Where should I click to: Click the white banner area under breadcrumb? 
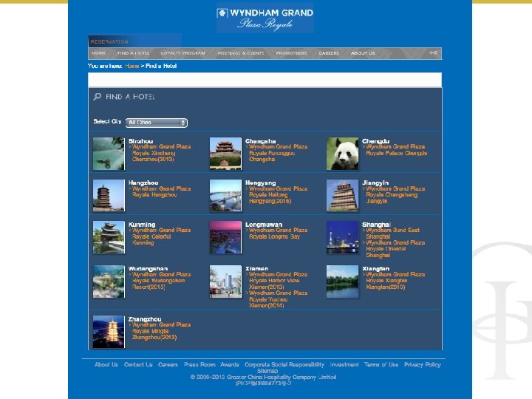[x=265, y=80]
